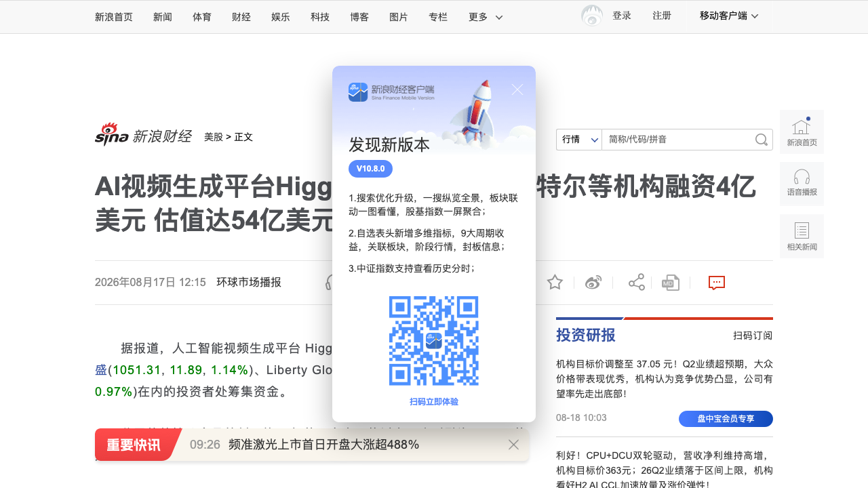Click the QR code in the popup
The image size is (868, 488).
(434, 341)
